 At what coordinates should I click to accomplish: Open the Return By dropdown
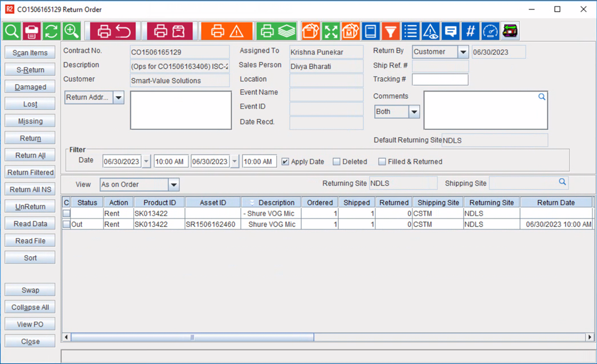[461, 52]
